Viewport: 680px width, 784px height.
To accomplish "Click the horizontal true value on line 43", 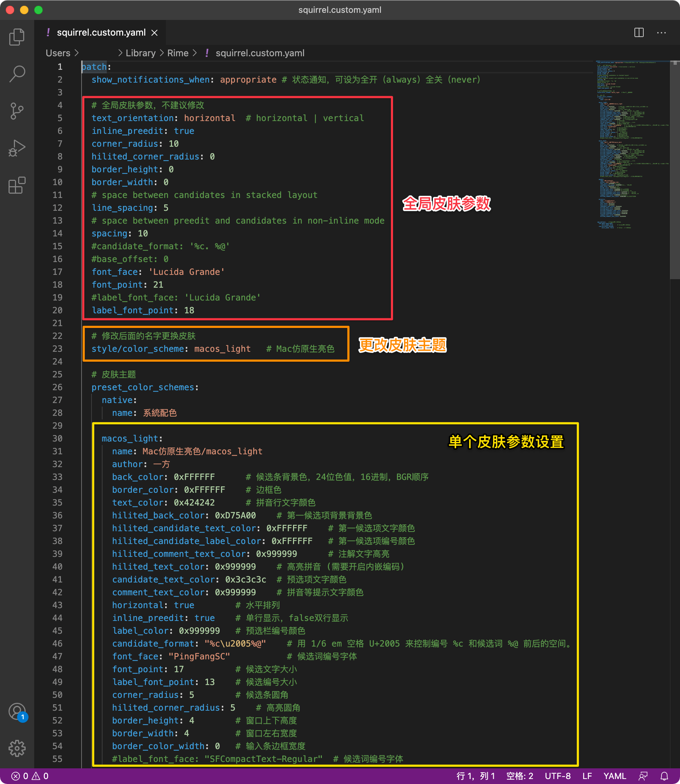I will coord(184,605).
